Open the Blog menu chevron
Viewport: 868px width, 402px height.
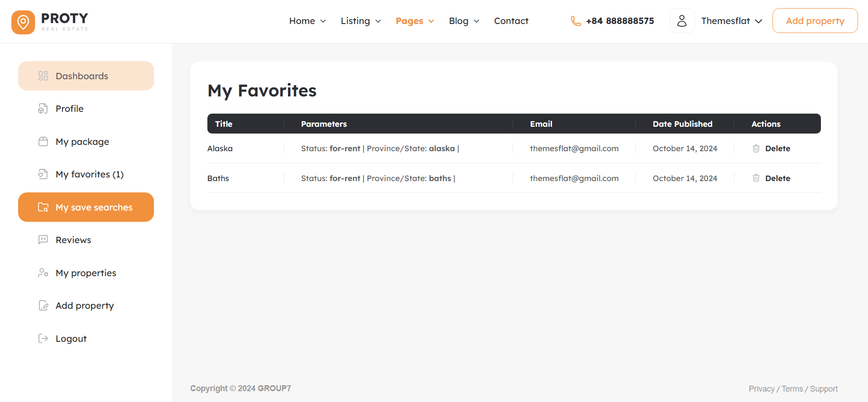point(476,21)
